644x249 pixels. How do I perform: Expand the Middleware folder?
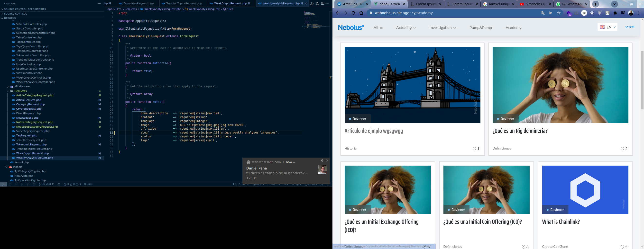[x=22, y=86]
